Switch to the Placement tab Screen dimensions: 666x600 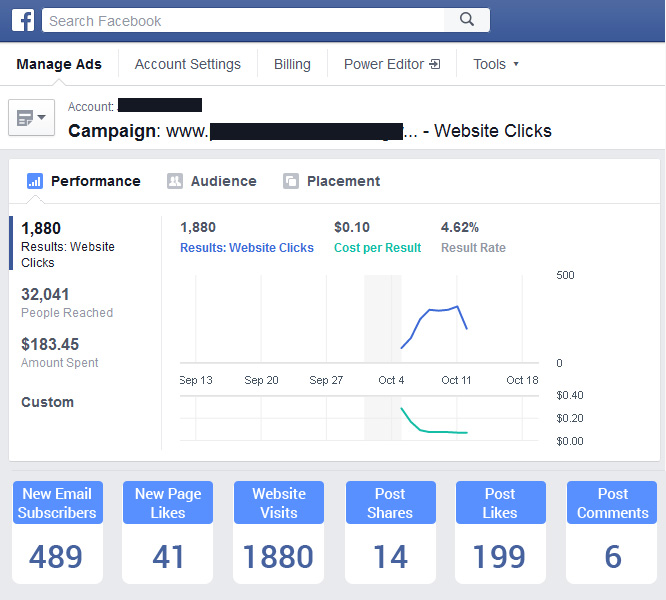point(331,181)
